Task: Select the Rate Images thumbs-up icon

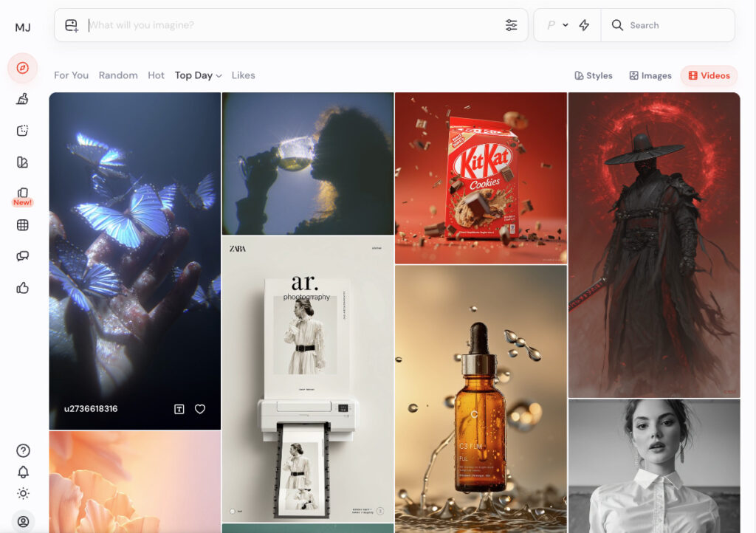Action: pos(23,288)
